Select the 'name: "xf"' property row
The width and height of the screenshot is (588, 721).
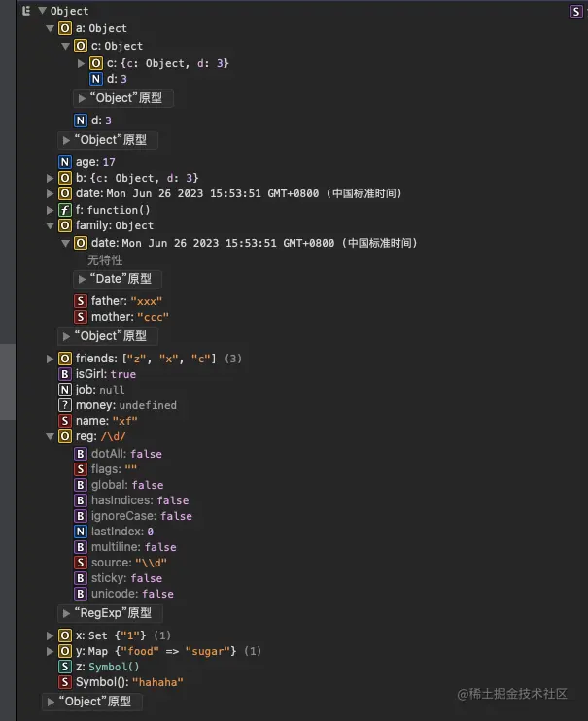(98, 421)
